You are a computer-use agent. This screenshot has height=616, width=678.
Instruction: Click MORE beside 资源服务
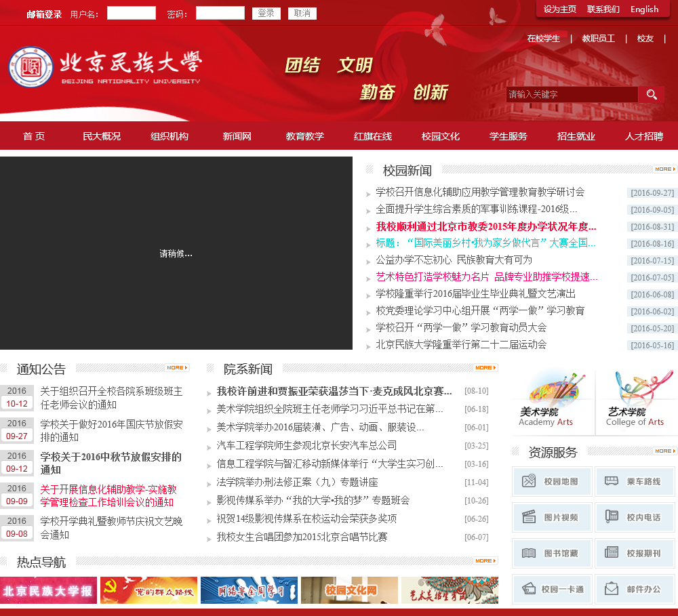(664, 451)
